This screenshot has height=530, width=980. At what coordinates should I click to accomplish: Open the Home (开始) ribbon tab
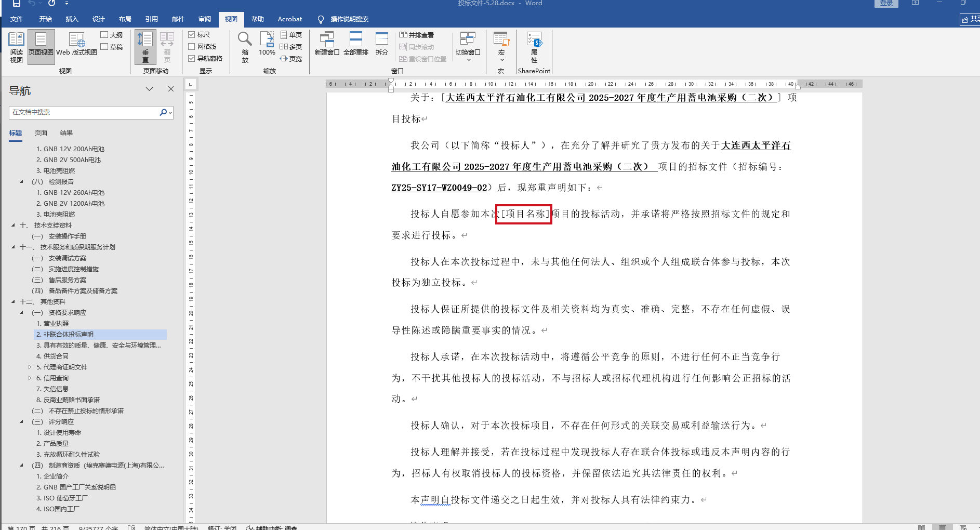point(46,19)
